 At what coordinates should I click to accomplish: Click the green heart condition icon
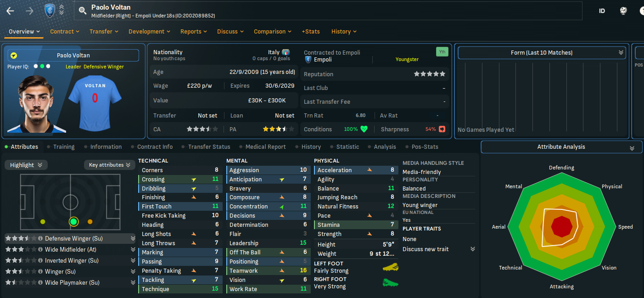(364, 129)
